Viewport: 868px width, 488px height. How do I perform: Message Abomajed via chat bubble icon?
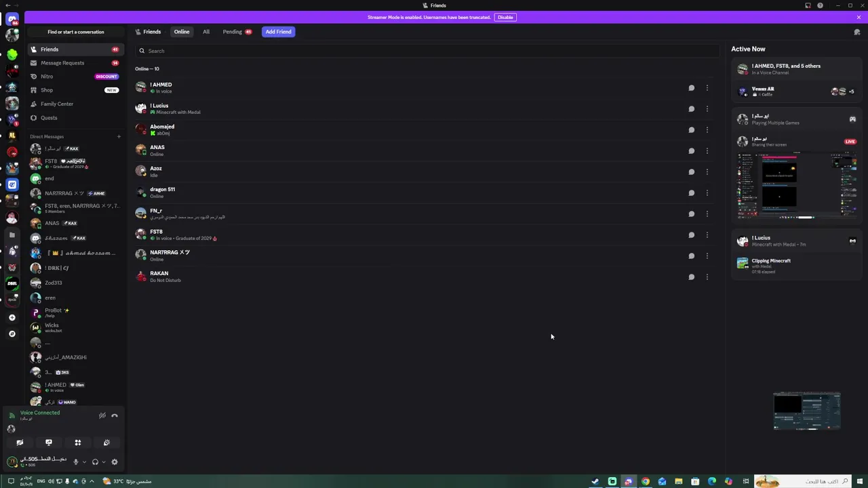691,129
